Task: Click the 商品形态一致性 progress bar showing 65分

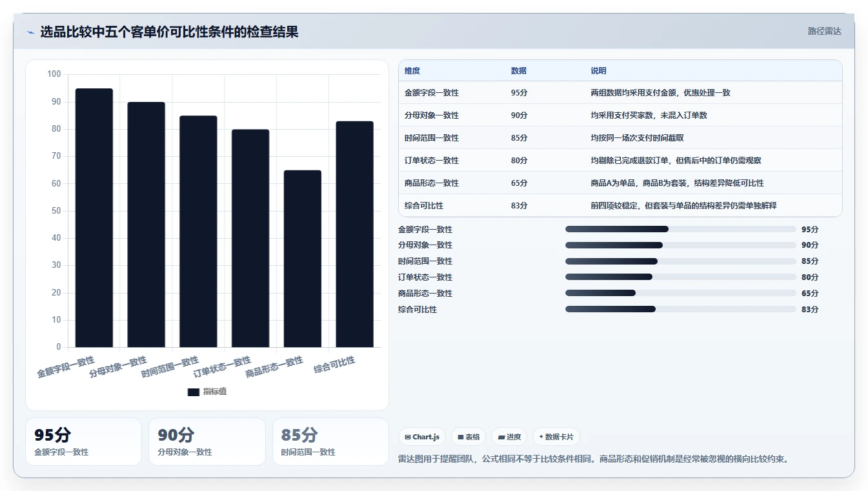Action: 681,293
